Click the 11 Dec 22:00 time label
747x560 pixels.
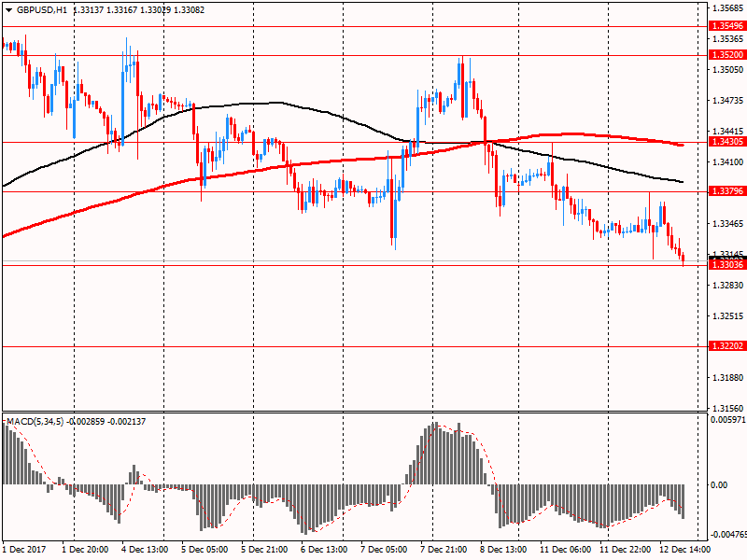coord(625,550)
